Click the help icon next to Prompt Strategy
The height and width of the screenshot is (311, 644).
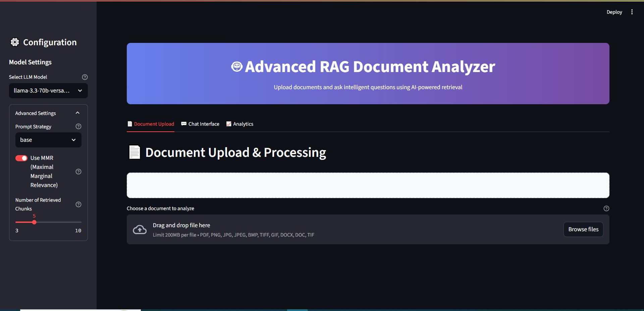[x=78, y=126]
